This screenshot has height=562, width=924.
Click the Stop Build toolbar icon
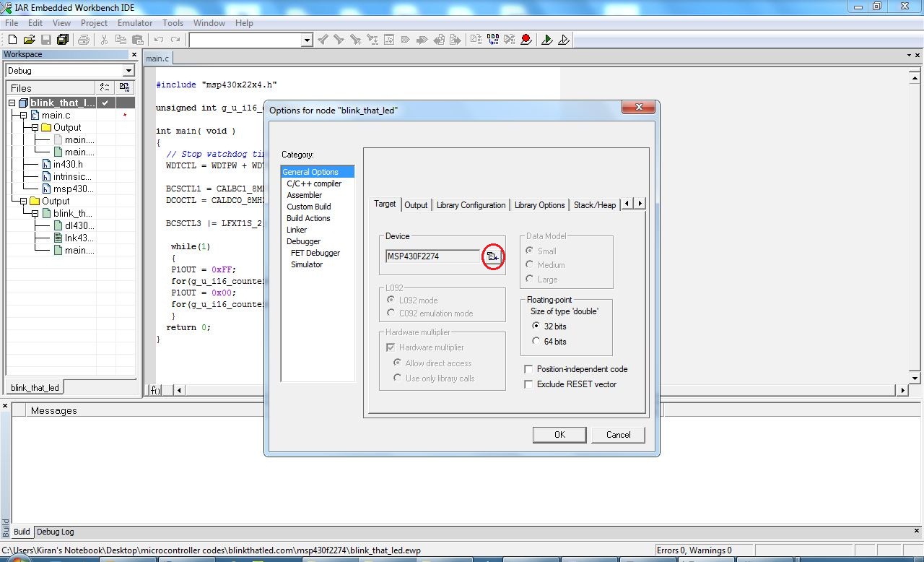510,40
